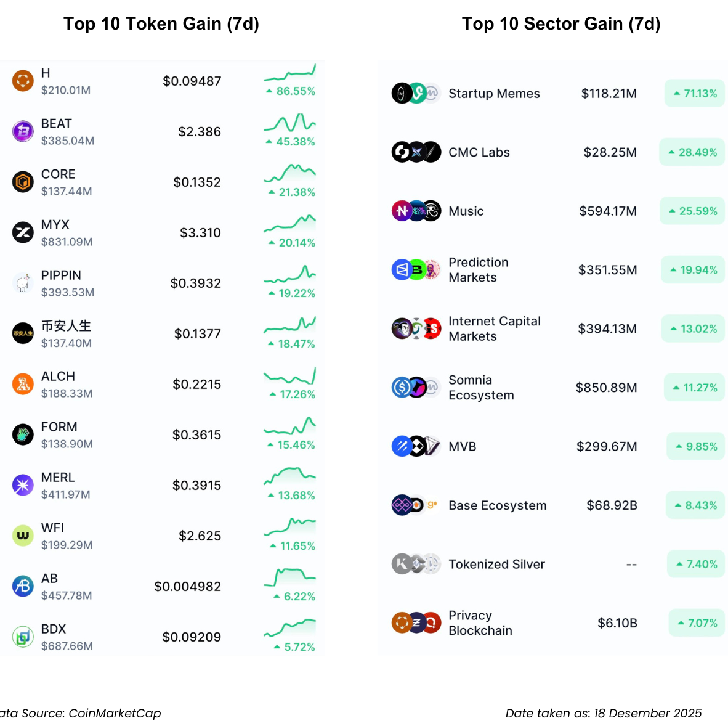Open the MYX token icon

coord(23,232)
